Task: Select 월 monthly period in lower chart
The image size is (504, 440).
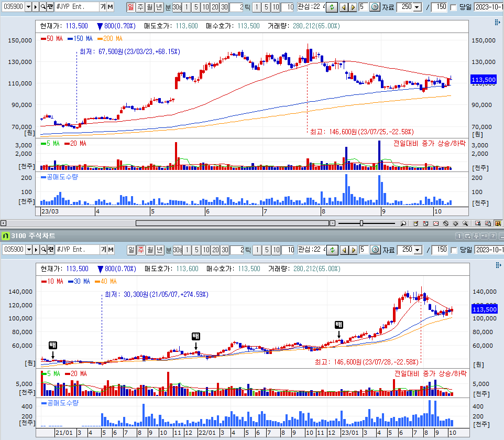Action: 150,250
